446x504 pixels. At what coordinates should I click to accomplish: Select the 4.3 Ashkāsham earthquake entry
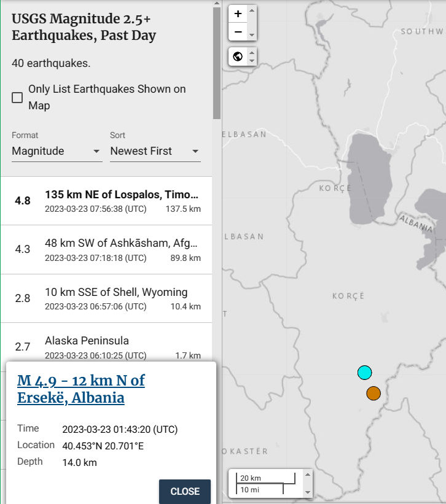(x=107, y=250)
